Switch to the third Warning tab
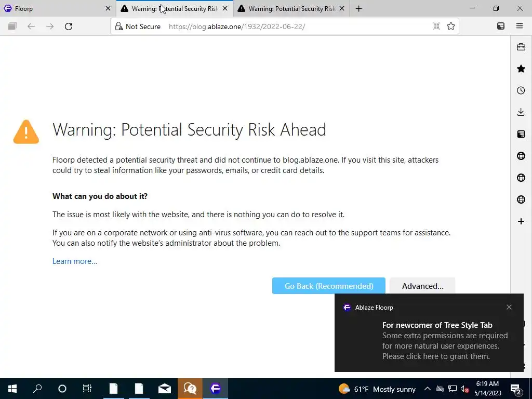532x399 pixels. tap(291, 8)
